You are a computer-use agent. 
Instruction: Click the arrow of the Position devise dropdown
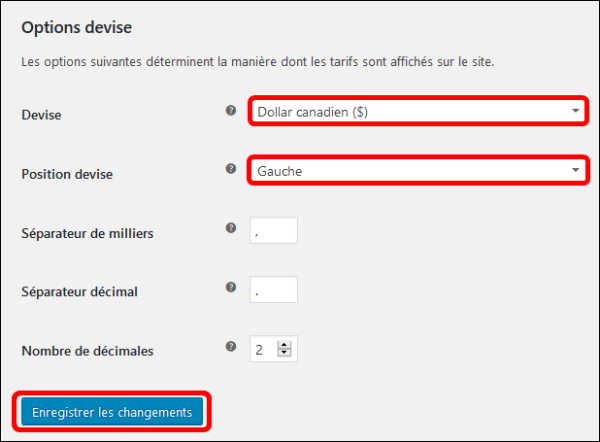pos(575,170)
